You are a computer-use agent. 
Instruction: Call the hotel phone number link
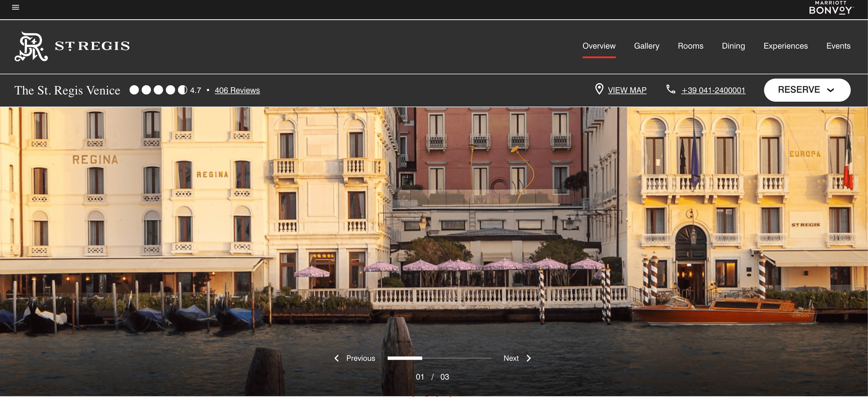[x=713, y=90]
